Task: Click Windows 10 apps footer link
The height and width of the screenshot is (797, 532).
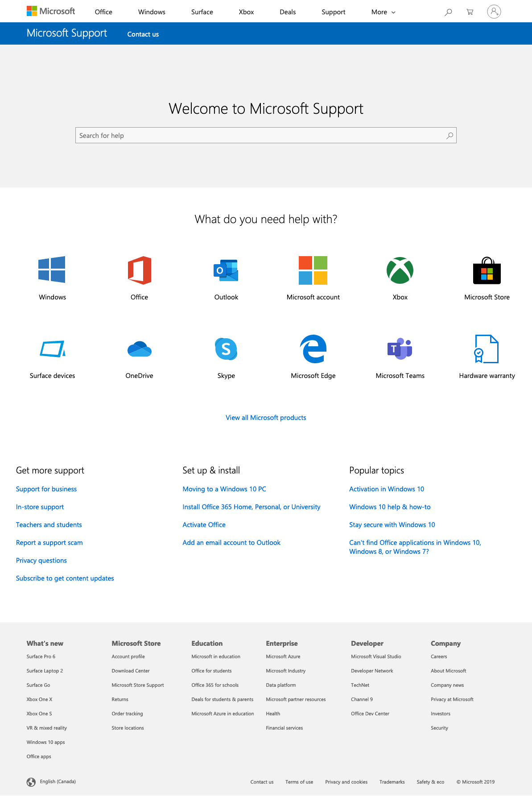Action: [x=45, y=742]
